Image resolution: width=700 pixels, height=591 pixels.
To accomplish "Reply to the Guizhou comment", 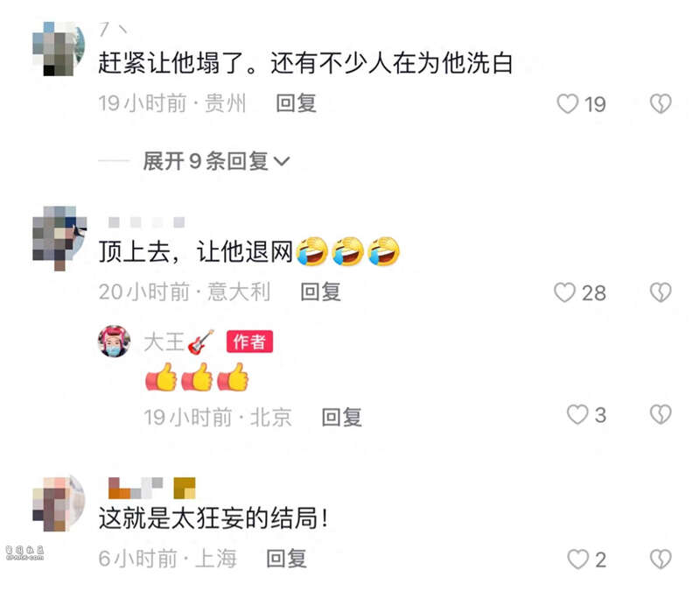I will point(297,103).
